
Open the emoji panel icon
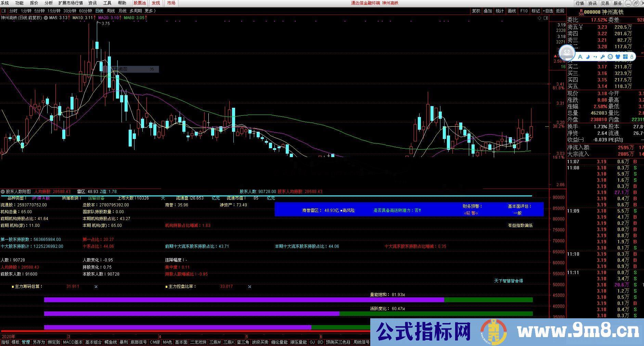click(x=610, y=57)
